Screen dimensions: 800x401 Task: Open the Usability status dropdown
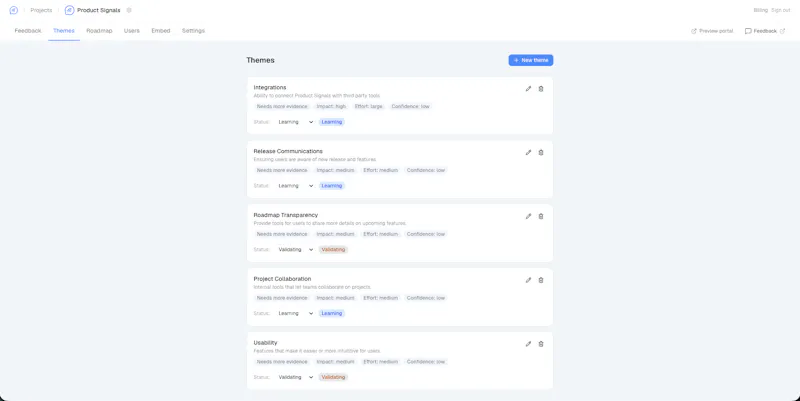point(295,377)
